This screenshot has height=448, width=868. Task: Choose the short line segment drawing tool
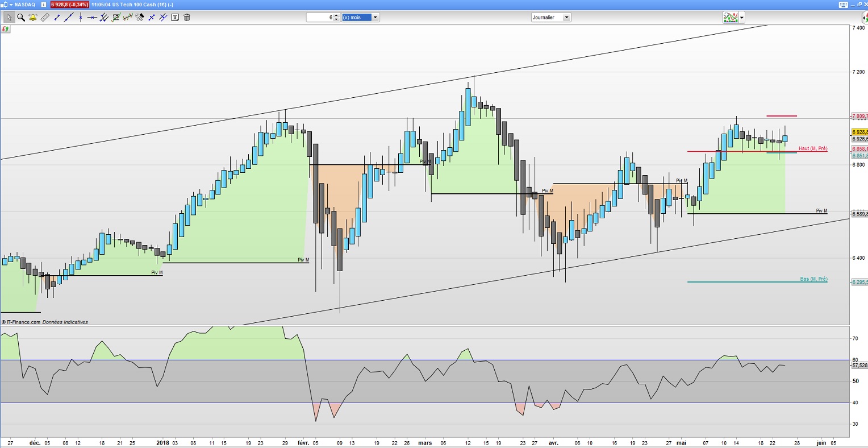point(57,17)
